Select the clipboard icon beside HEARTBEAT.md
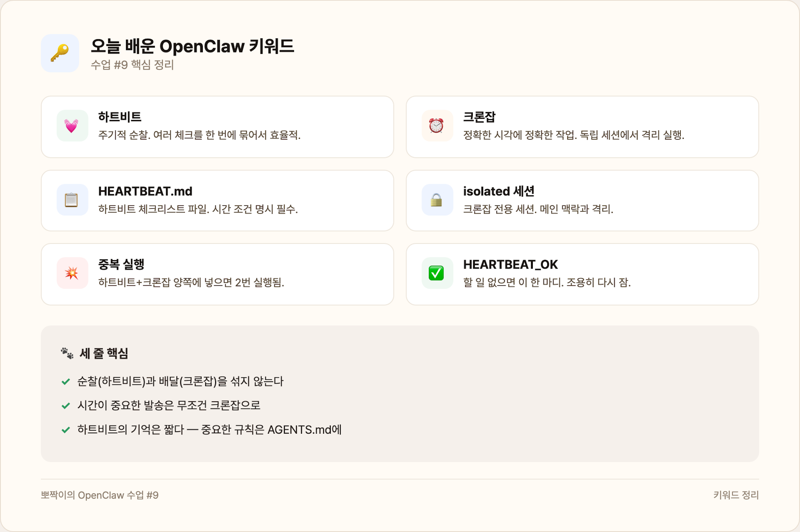This screenshot has height=532, width=800. pyautogui.click(x=72, y=200)
